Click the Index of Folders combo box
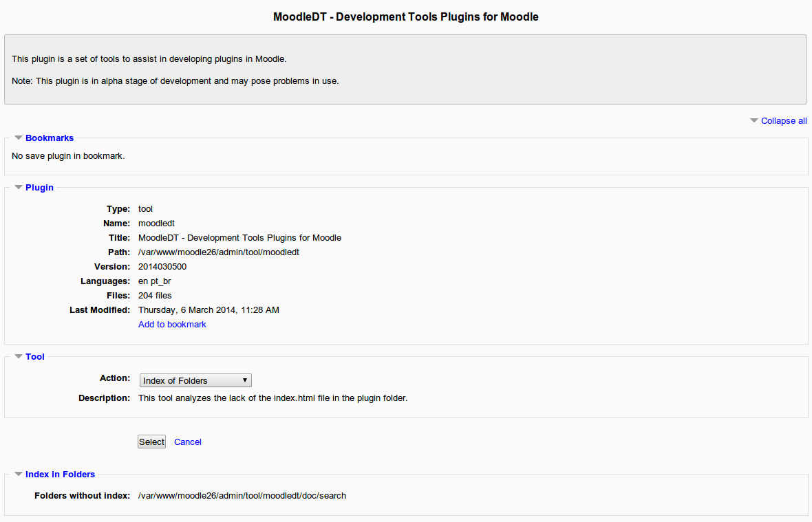Image resolution: width=812 pixels, height=522 pixels. (195, 380)
